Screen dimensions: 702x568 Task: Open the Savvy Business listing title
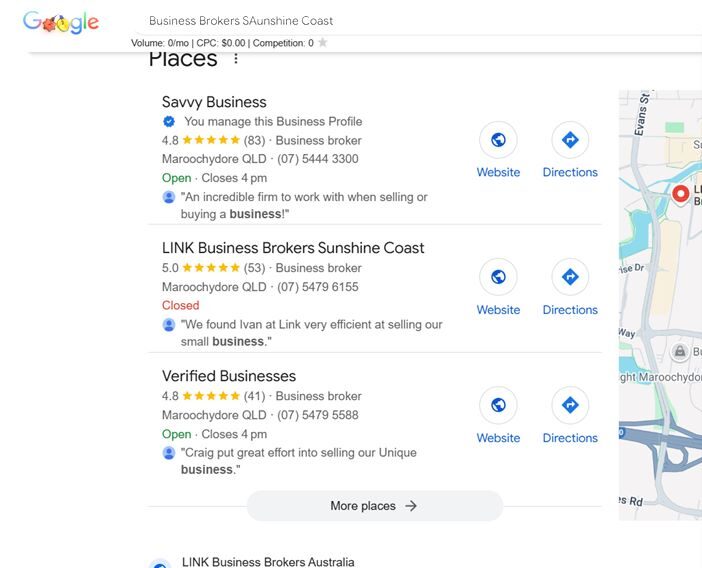coord(214,102)
